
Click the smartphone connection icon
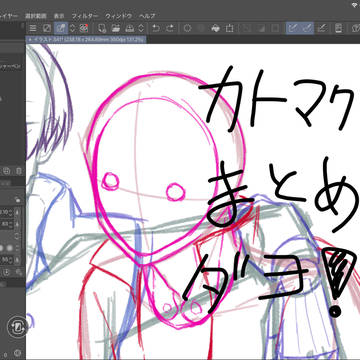[x=338, y=28]
